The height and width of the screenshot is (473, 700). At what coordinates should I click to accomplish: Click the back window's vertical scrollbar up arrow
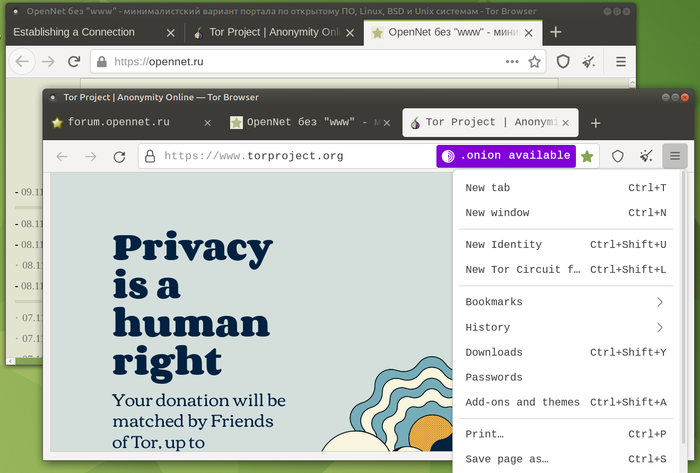632,83
